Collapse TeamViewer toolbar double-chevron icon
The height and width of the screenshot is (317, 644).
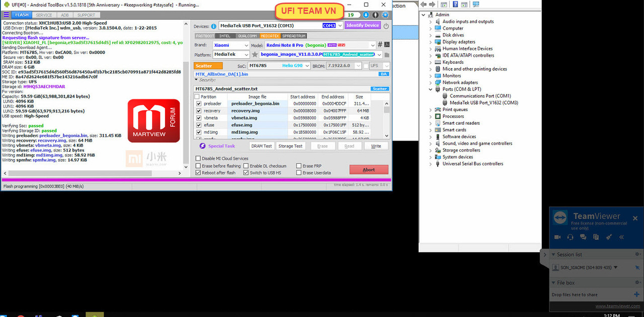tap(621, 237)
